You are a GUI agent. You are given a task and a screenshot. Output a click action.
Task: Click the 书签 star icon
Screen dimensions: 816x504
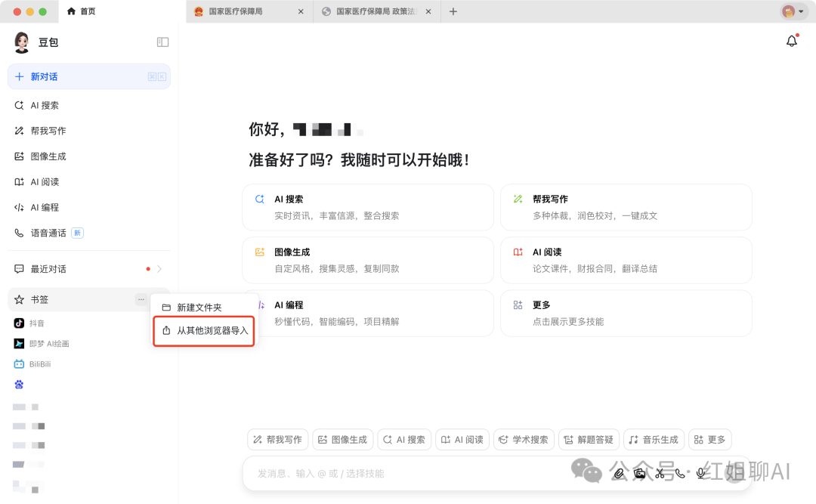pyautogui.click(x=19, y=299)
